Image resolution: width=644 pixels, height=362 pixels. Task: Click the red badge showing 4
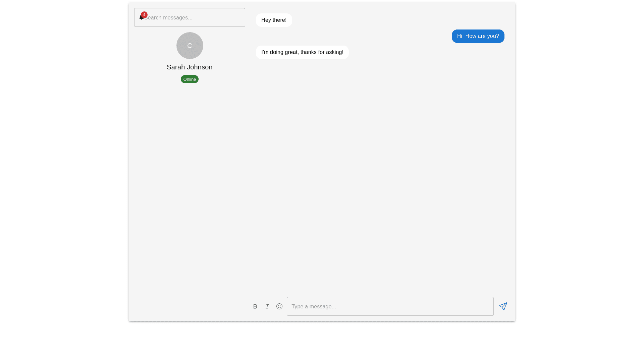pyautogui.click(x=144, y=15)
